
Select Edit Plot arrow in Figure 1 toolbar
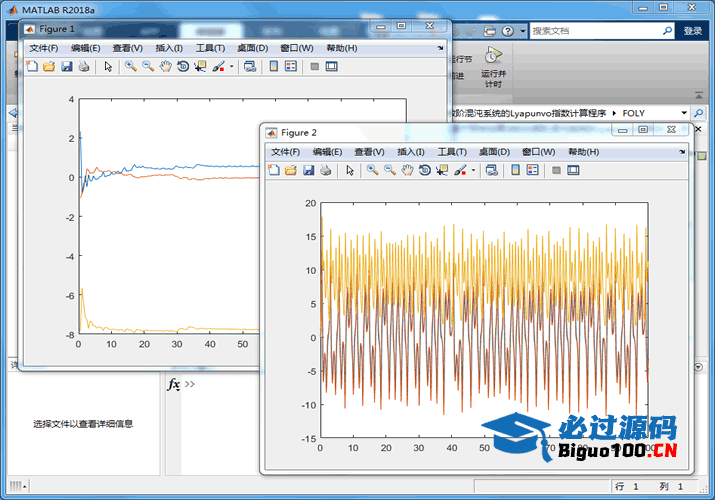(108, 67)
